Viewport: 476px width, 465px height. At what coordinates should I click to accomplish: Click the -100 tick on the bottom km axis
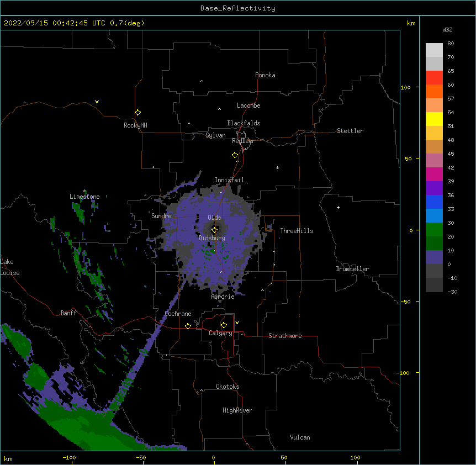[69, 458]
